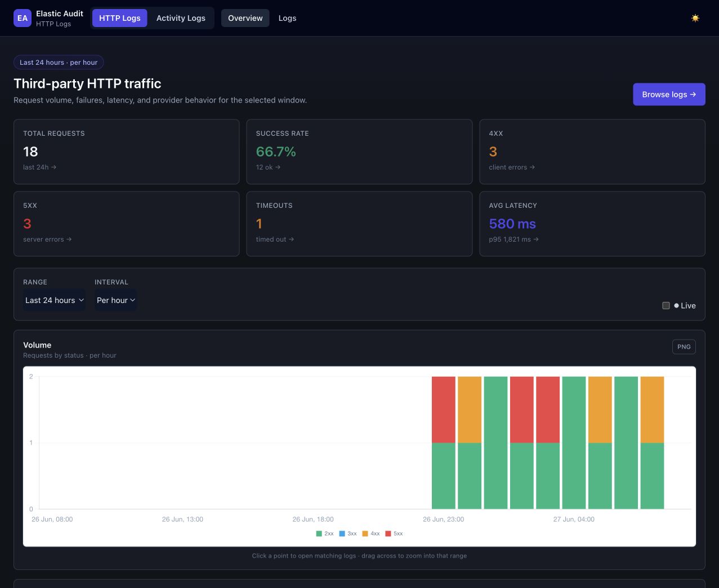719x588 pixels.
Task: Click the Timeouts value 1
Action: [259, 224]
